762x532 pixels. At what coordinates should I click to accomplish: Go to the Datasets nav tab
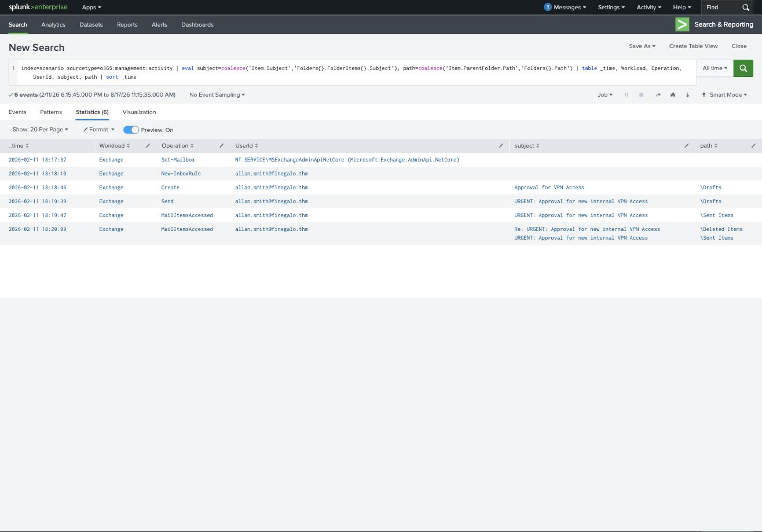coord(91,25)
